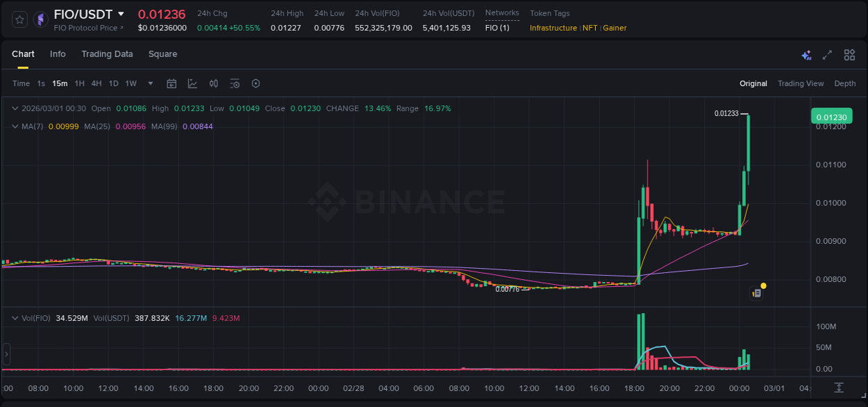Collapse the Vol(FIO) volume panel chevron
The width and height of the screenshot is (868, 407).
[x=15, y=317]
